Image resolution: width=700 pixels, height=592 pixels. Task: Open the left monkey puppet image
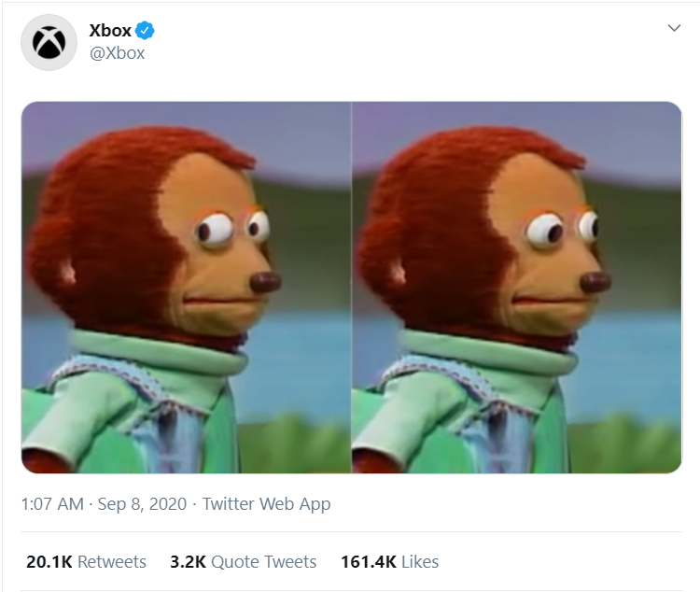click(x=186, y=288)
